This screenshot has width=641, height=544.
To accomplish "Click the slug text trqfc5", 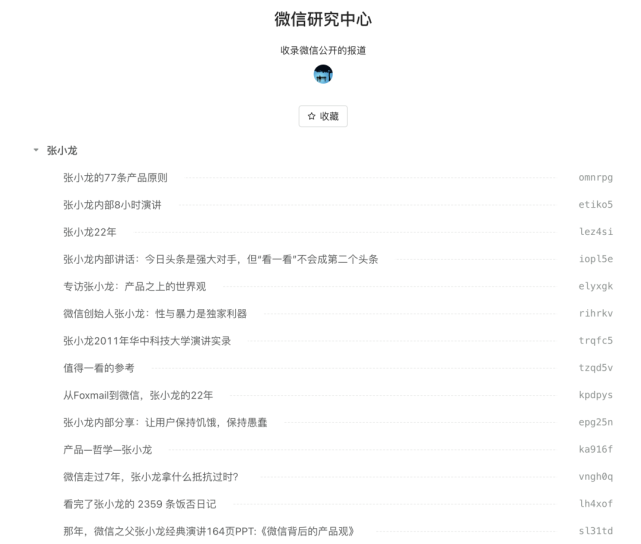I will pos(596,341).
